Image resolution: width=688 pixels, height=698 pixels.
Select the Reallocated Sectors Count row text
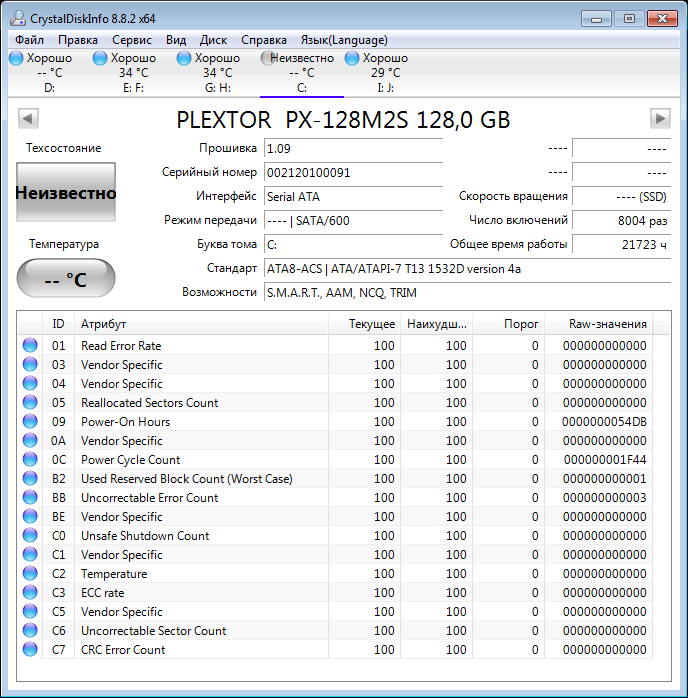150,402
